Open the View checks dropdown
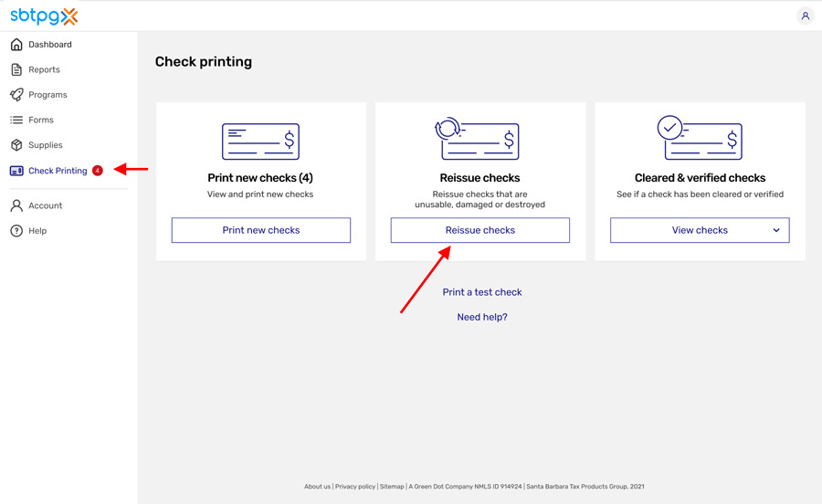Image resolution: width=822 pixels, height=504 pixels. [700, 230]
